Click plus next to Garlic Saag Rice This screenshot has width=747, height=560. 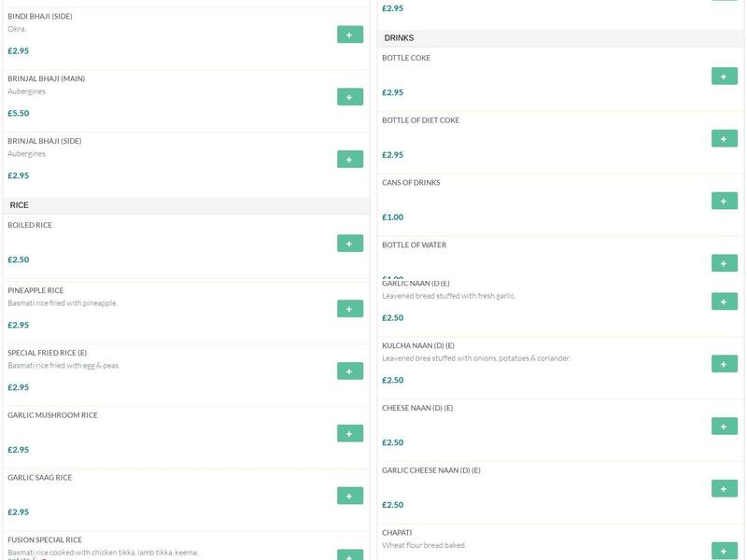tap(349, 496)
